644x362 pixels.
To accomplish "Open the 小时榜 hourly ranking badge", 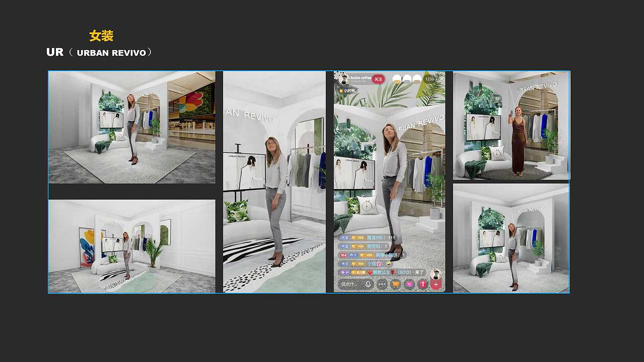I will point(347,90).
